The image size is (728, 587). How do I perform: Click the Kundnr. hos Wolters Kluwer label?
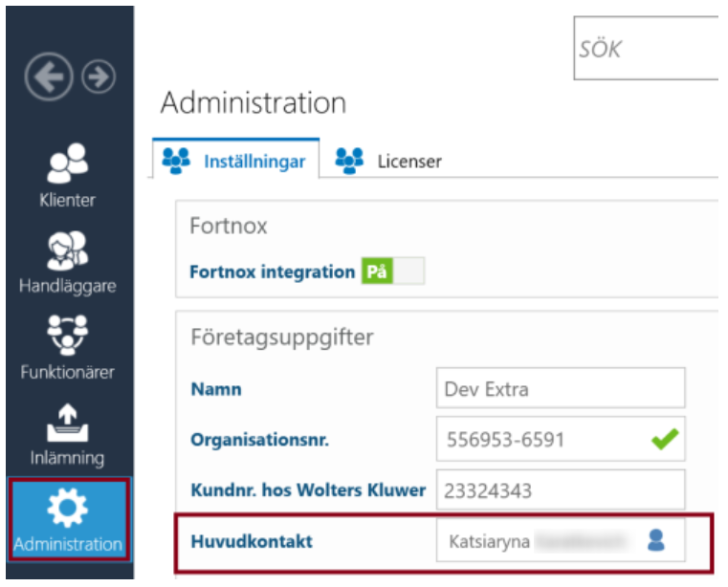[308, 490]
